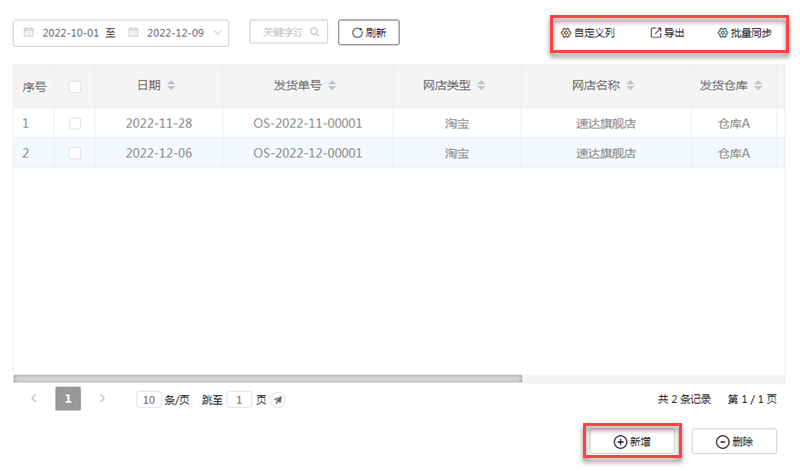Click the 刷新 refresh button
Screen dimensions: 800x471
(369, 33)
